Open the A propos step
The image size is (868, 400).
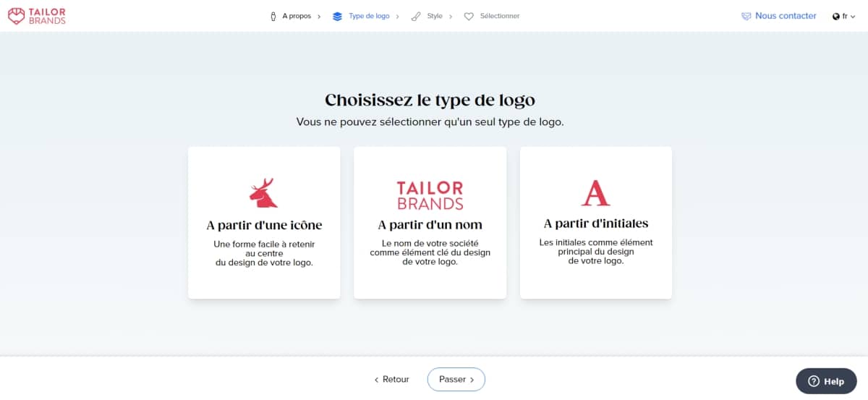pos(297,16)
